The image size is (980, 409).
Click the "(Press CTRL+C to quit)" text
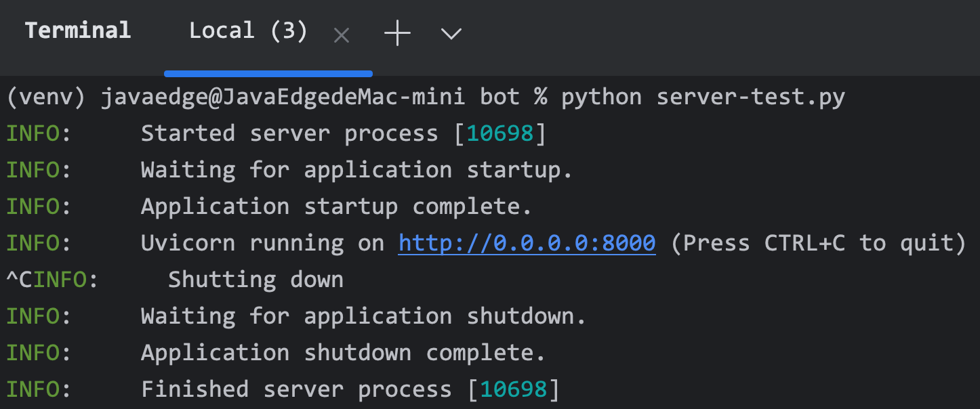[x=818, y=243]
